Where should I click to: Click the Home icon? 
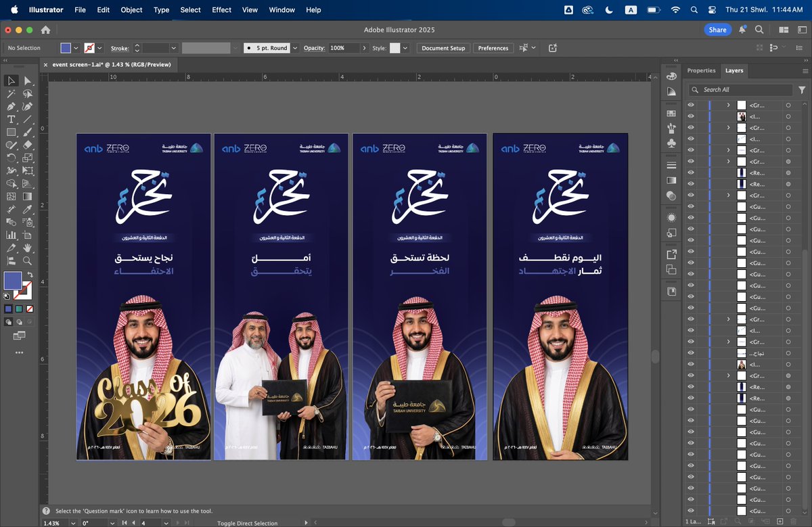pyautogui.click(x=46, y=30)
